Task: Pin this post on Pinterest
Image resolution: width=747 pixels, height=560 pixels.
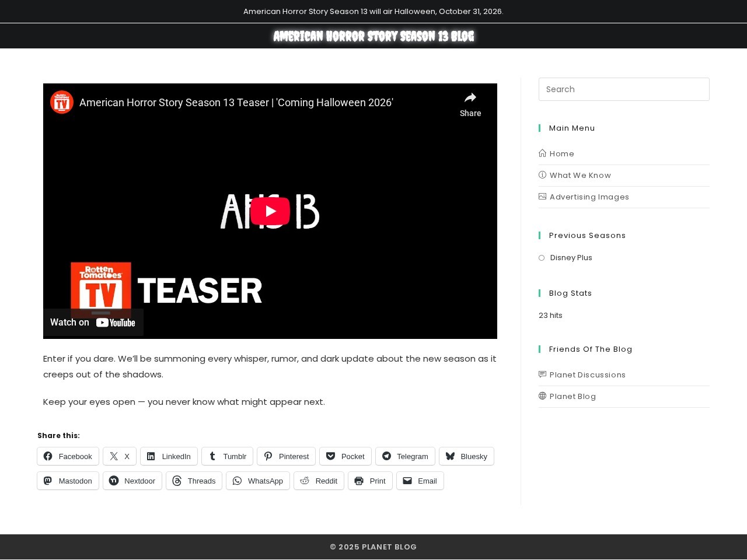Action: point(286,456)
